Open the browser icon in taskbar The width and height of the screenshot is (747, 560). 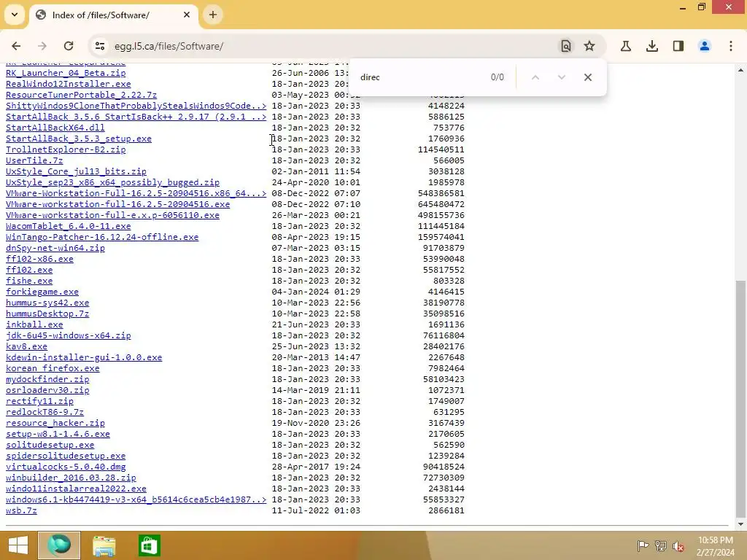coord(59,545)
